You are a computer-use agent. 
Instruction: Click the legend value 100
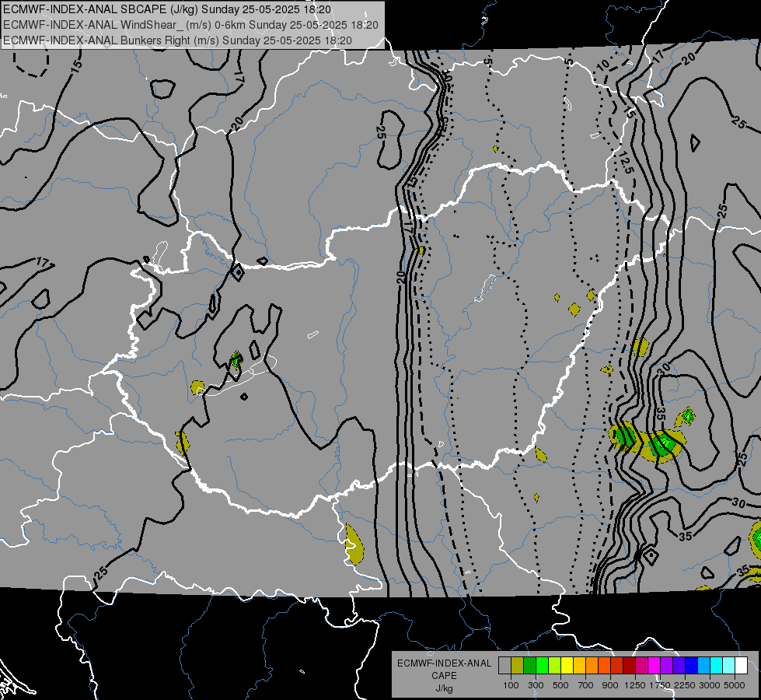[511, 685]
